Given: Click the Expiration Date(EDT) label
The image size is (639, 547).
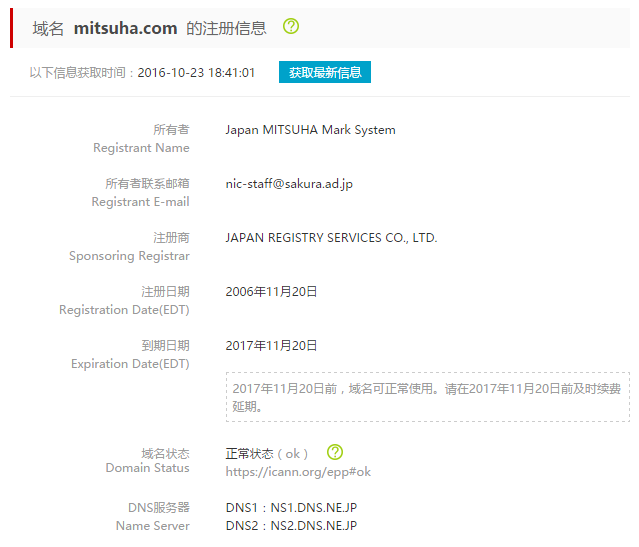Looking at the screenshot, I should (x=130, y=364).
